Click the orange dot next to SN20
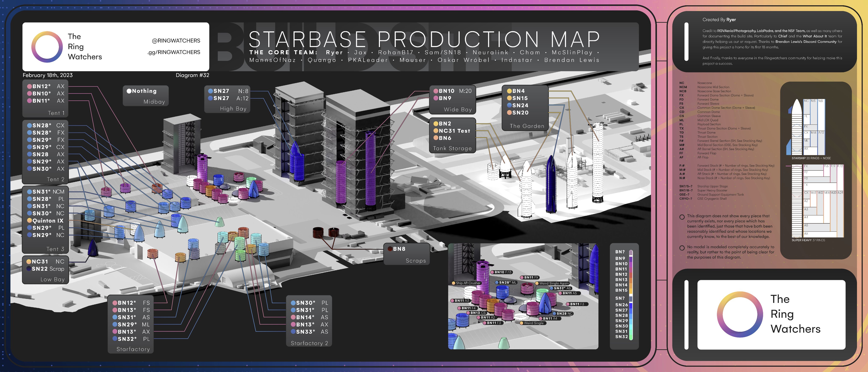Screen dimensions: 868x372 pyautogui.click(x=509, y=113)
